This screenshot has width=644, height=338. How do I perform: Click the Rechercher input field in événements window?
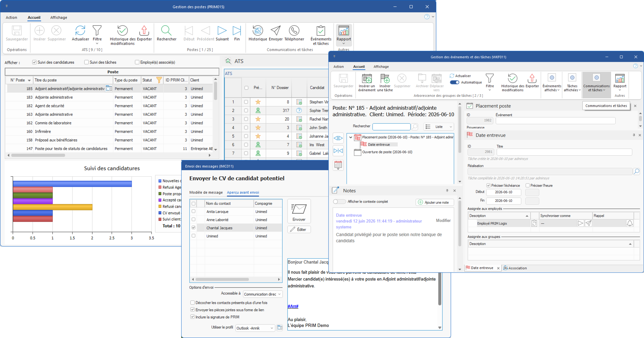[391, 126]
